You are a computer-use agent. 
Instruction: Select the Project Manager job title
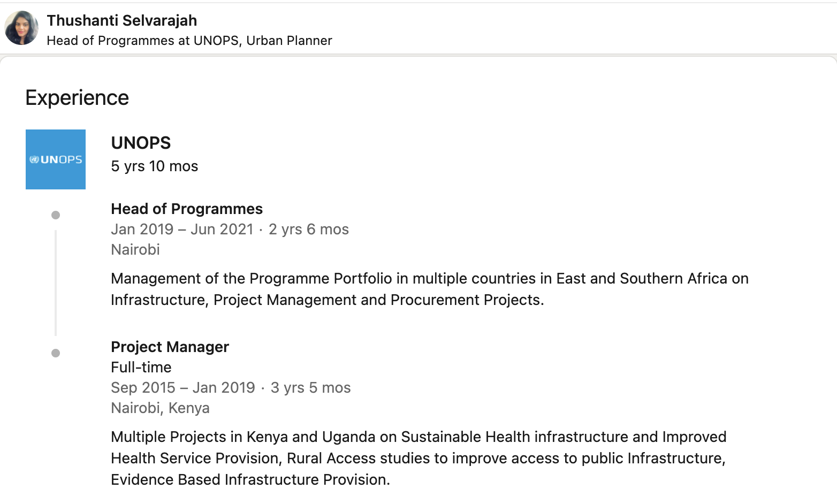point(170,347)
